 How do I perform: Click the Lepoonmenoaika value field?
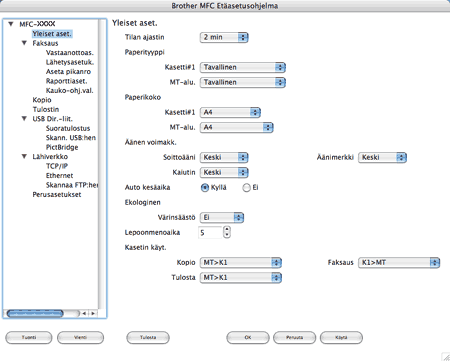coord(210,233)
